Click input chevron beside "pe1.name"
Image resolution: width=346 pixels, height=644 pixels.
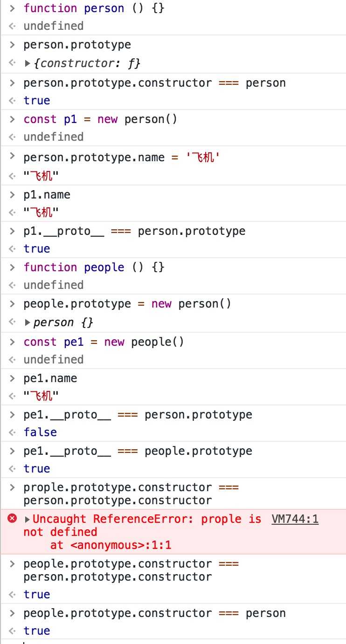pyautogui.click(x=13, y=378)
